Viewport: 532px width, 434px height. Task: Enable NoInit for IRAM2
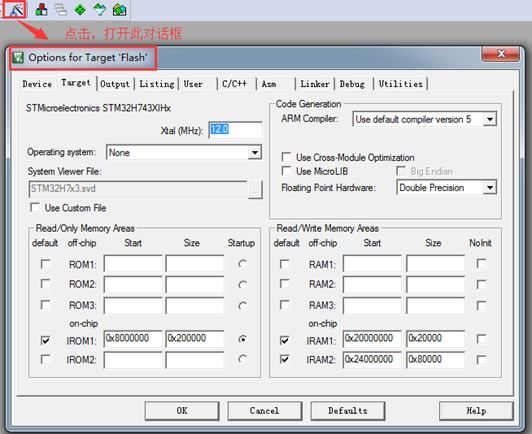tap(481, 360)
